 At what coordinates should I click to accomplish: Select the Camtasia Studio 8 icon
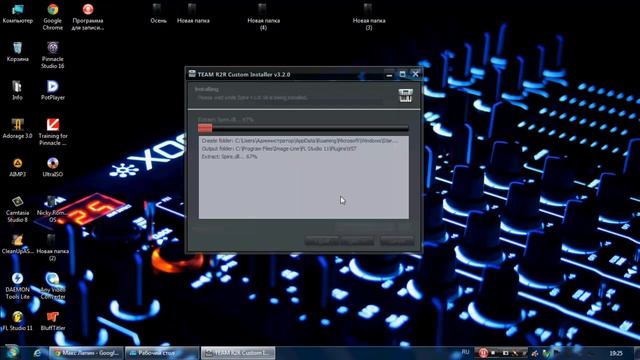click(x=18, y=209)
